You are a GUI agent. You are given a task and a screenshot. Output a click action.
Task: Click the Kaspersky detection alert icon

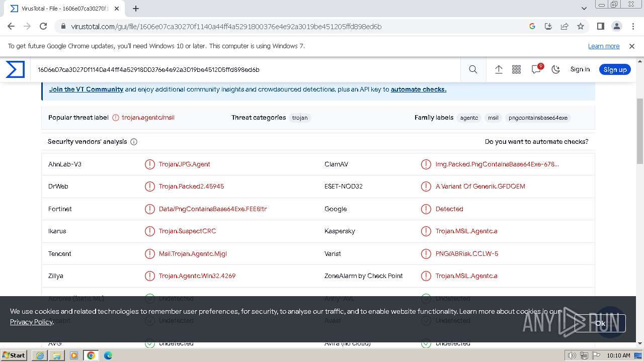click(426, 231)
